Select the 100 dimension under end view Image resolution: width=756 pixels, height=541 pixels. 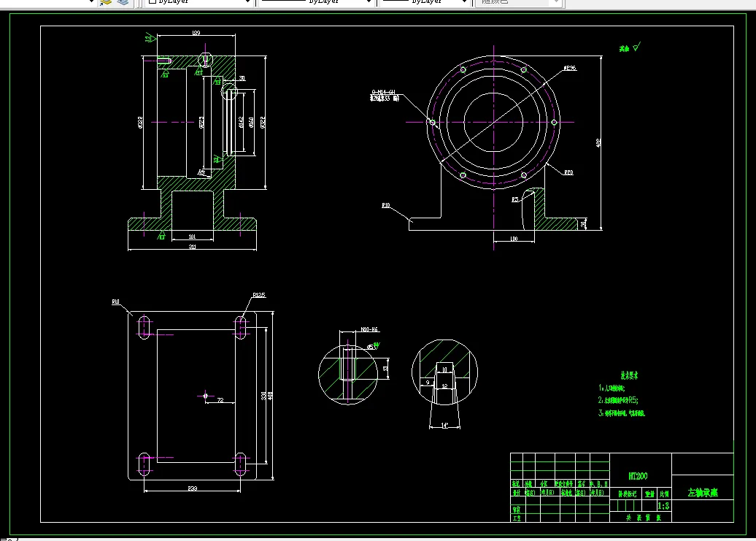(514, 239)
